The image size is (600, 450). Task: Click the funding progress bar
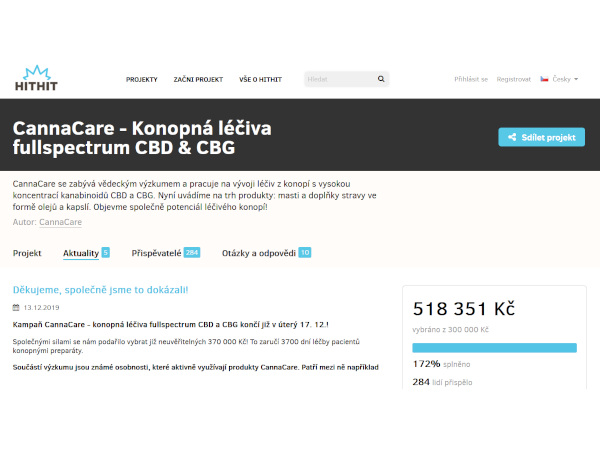point(494,348)
